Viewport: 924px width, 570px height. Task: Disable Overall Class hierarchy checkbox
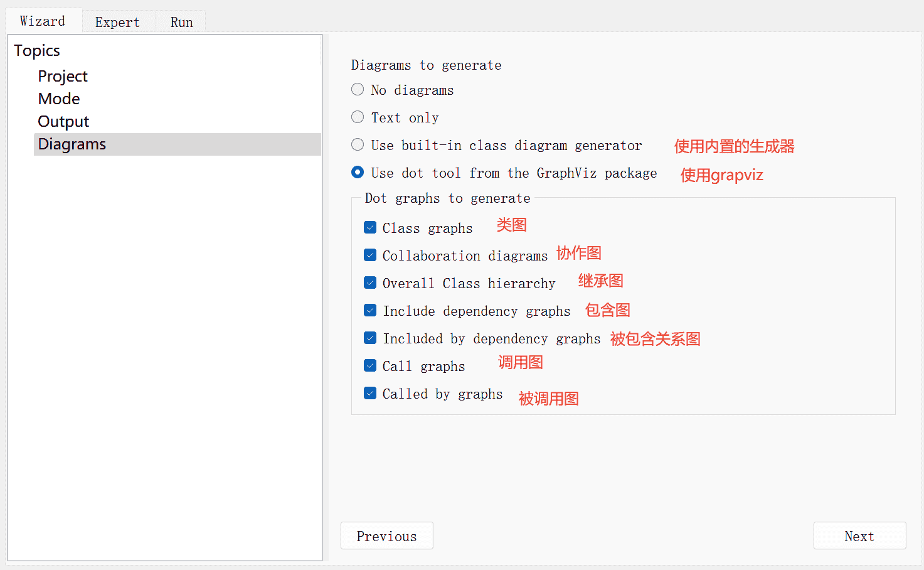click(370, 282)
